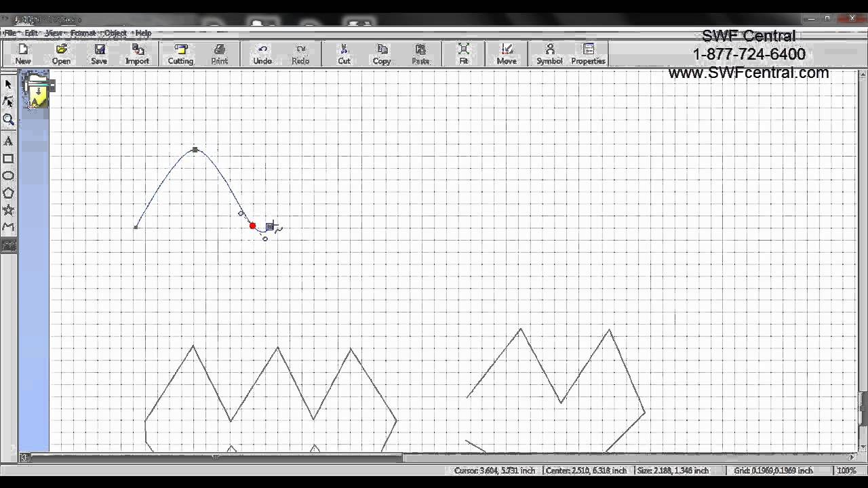Click the Center coordinates in the status bar

coord(586,470)
